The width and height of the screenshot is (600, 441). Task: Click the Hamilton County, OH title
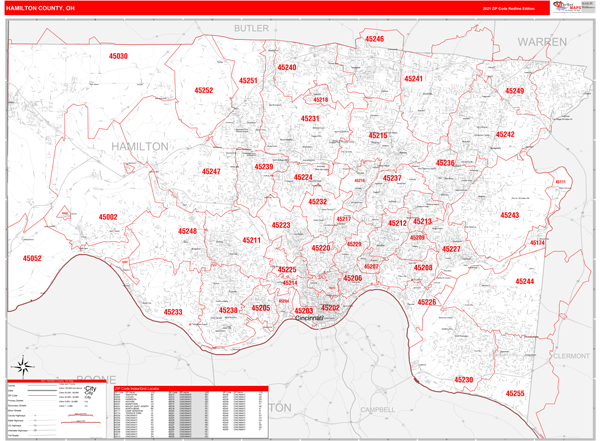(40, 8)
